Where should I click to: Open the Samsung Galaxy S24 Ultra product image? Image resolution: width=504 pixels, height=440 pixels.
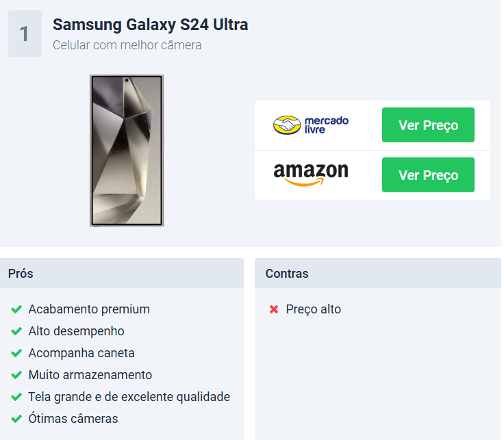tap(127, 151)
